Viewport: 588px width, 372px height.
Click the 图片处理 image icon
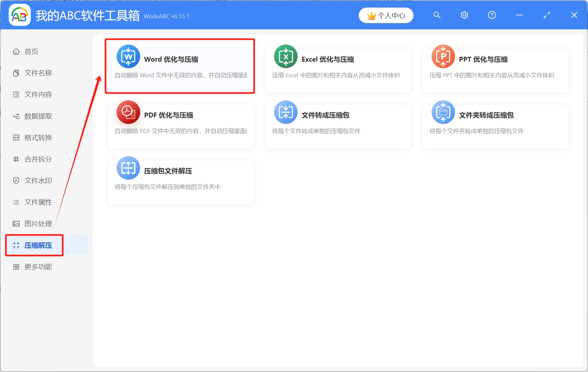click(16, 224)
